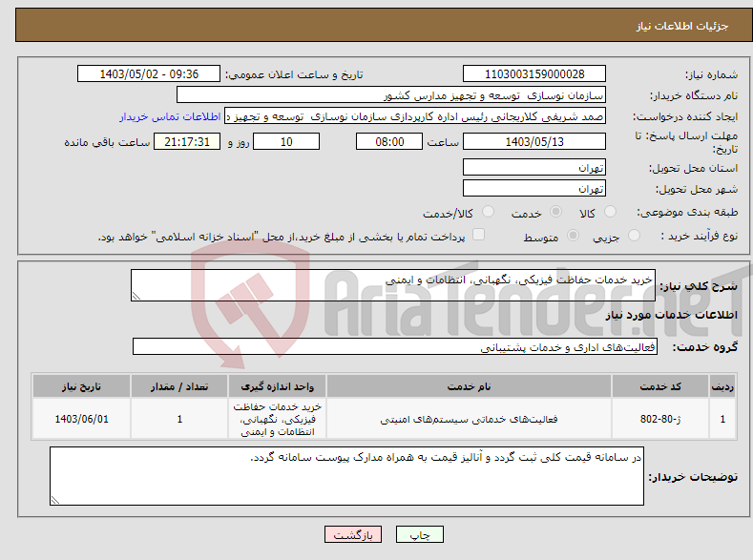Click the طبقه بندی موضوعی label

[687, 212]
